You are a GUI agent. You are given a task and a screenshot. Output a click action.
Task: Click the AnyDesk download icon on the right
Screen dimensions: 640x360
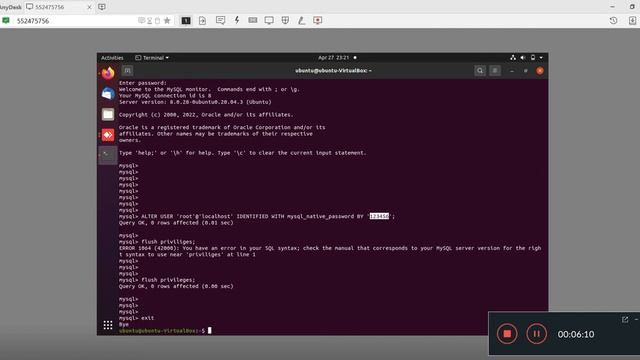(x=632, y=20)
